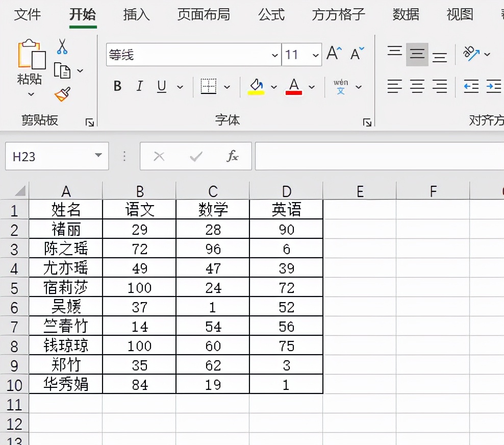Click the Decrease Font Size icon

click(x=355, y=51)
